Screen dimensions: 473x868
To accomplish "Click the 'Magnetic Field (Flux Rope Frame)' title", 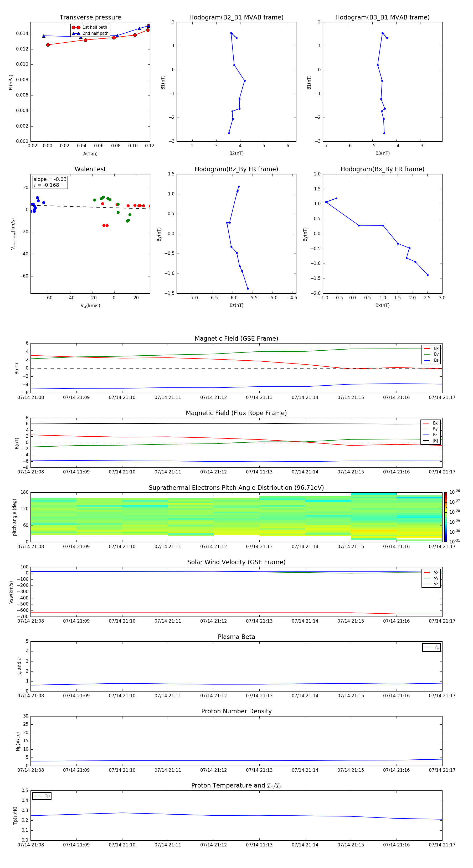I will 236,413.
